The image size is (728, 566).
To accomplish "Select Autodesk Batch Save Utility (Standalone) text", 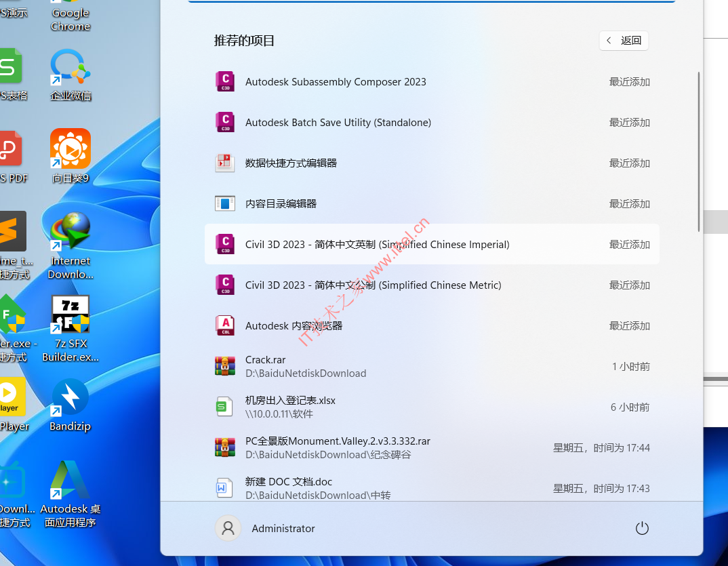I will pos(338,122).
